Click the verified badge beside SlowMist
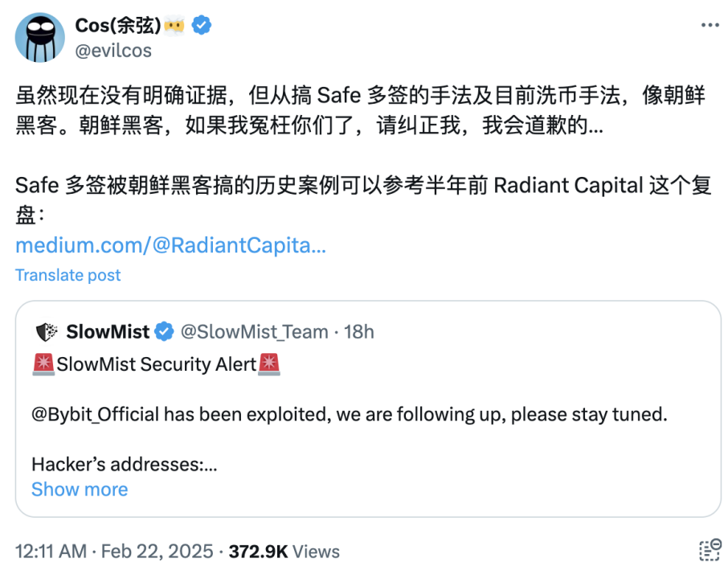This screenshot has height=579, width=728. coord(164,331)
